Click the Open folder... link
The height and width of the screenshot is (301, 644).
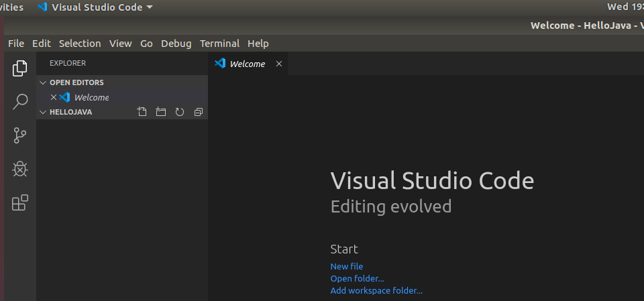tap(358, 278)
